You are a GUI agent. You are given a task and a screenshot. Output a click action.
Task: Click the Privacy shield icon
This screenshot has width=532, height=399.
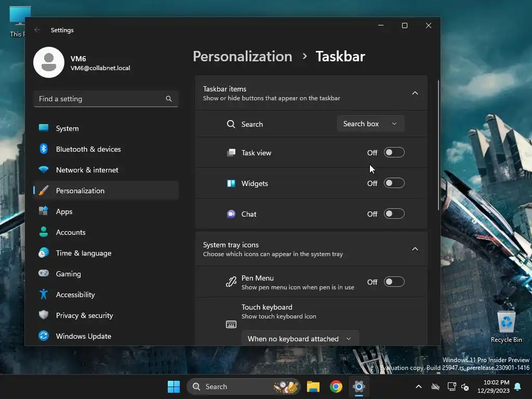[44, 315]
